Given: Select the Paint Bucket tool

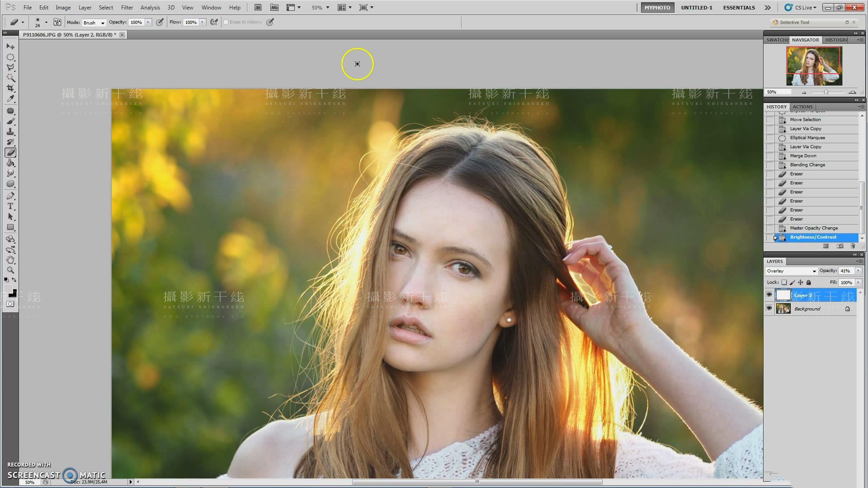Looking at the screenshot, I should (x=10, y=163).
